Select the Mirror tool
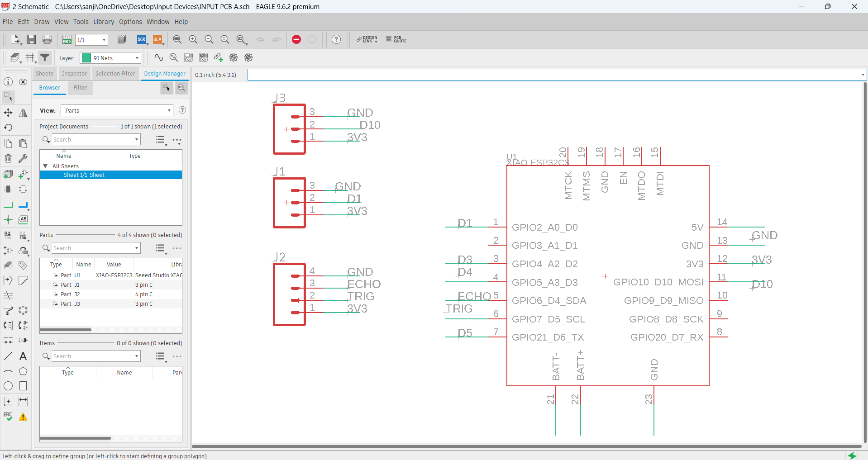The width and height of the screenshot is (868, 460). point(23,113)
